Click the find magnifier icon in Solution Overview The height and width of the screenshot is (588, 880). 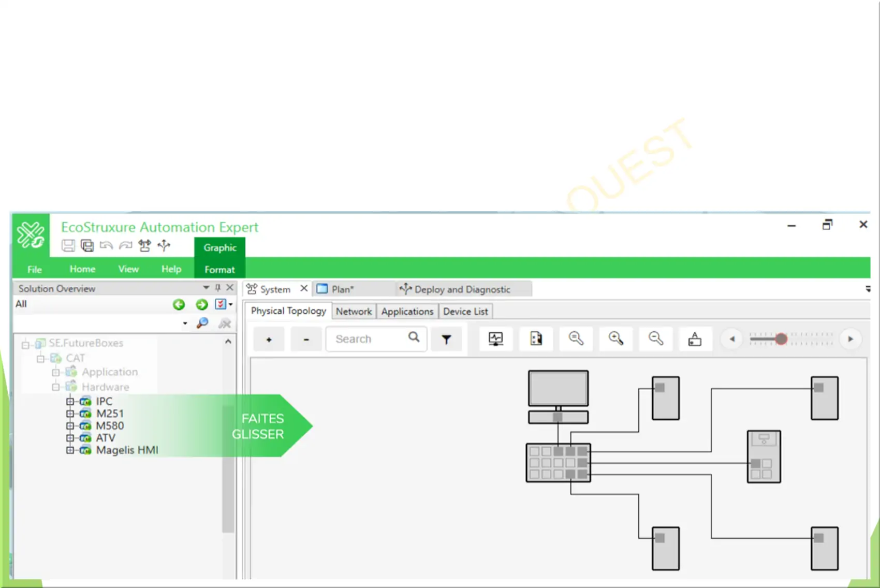pyautogui.click(x=202, y=323)
